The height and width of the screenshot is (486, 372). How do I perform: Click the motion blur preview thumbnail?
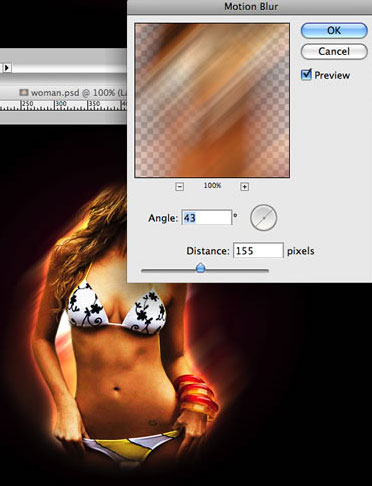pyautogui.click(x=212, y=100)
